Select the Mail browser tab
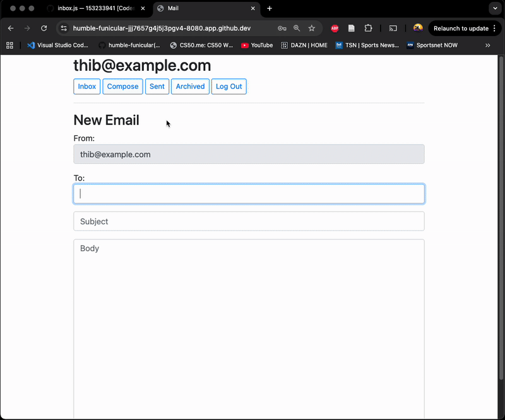This screenshot has height=420, width=505. (x=202, y=9)
